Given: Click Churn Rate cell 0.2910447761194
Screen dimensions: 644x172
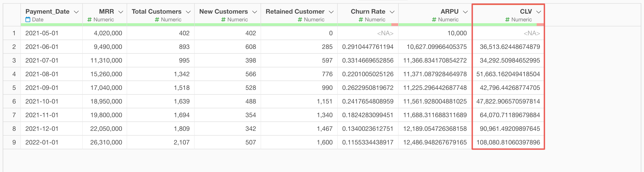Looking at the screenshot, I should (x=368, y=47).
